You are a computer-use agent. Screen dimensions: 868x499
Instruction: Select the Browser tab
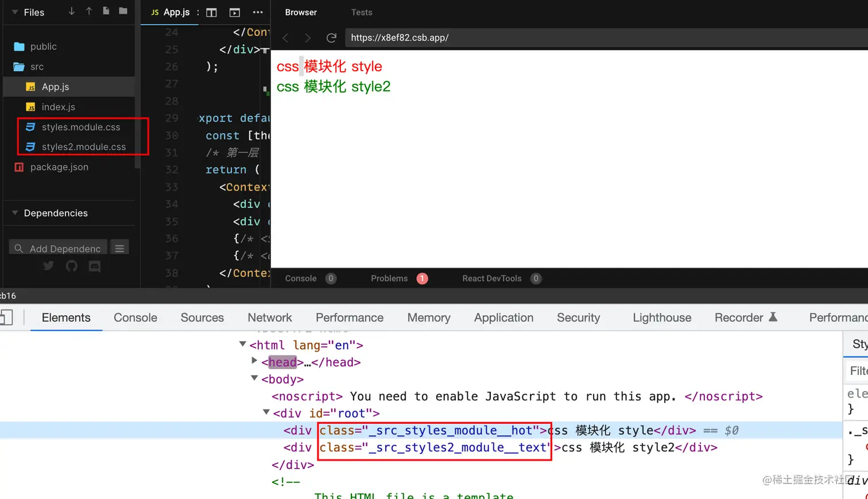[x=301, y=12]
